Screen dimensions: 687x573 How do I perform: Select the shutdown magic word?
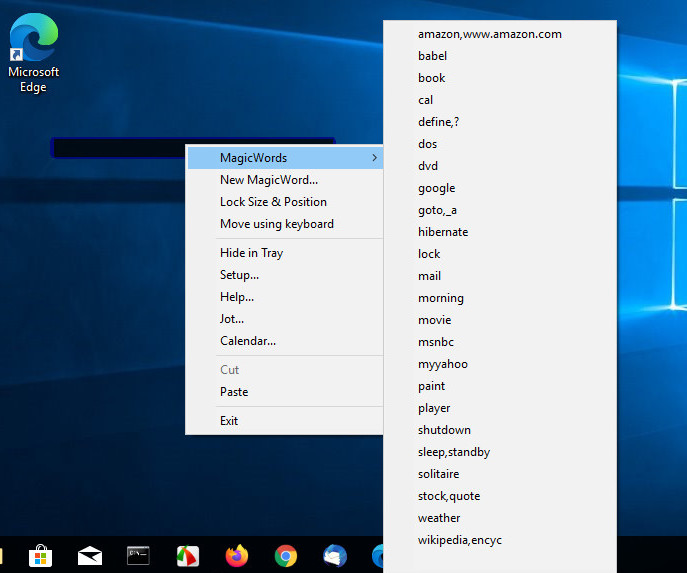click(x=500, y=430)
